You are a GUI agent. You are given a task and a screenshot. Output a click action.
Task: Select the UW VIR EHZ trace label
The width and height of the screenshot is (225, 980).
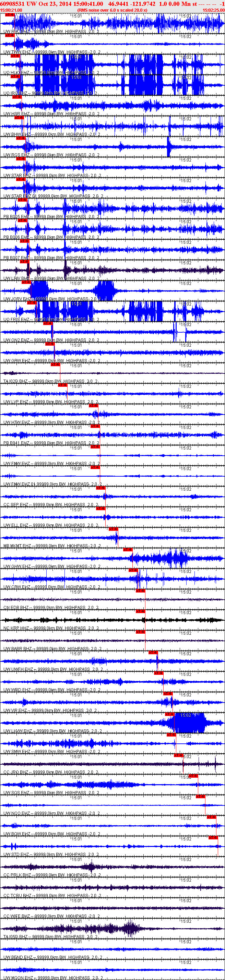click(51, 710)
